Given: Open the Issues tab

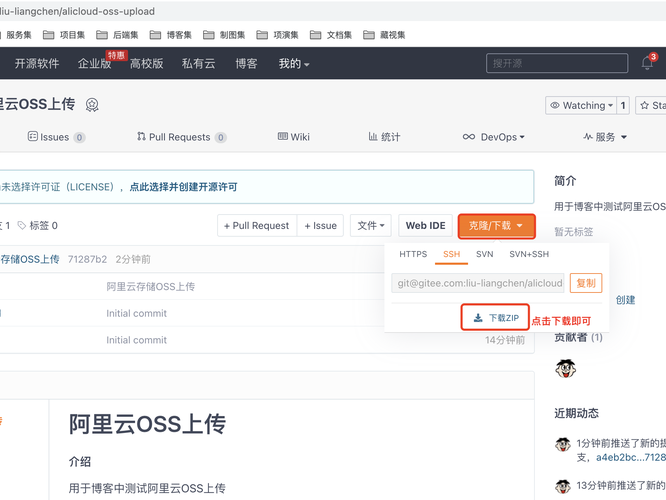Looking at the screenshot, I should click(56, 137).
